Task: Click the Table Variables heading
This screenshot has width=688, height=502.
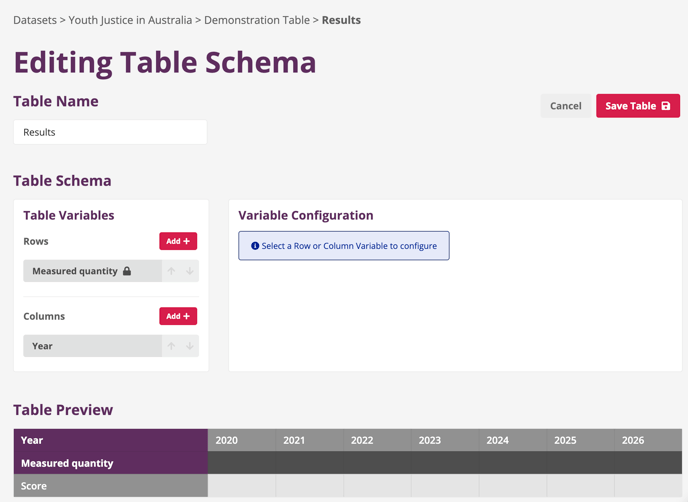Action: (69, 215)
